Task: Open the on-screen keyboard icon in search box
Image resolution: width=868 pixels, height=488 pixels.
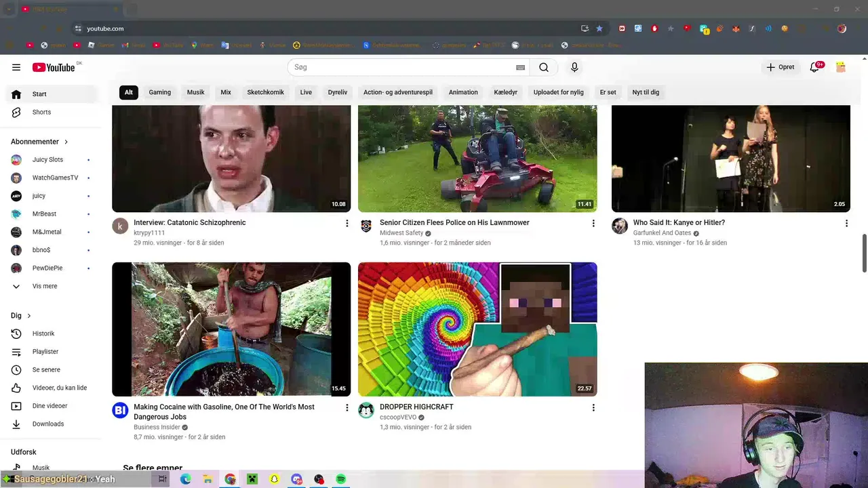Action: [x=520, y=67]
